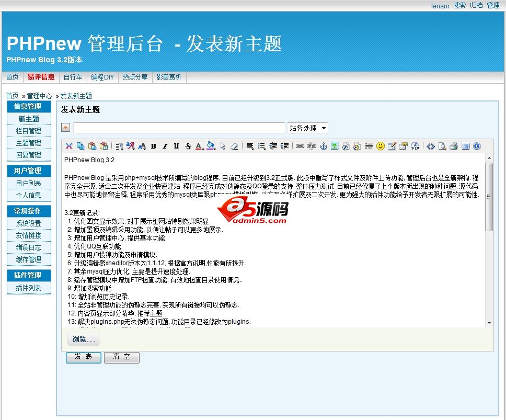Open 友情链接 in the sidebar
This screenshot has height=420, width=506.
[x=29, y=235]
